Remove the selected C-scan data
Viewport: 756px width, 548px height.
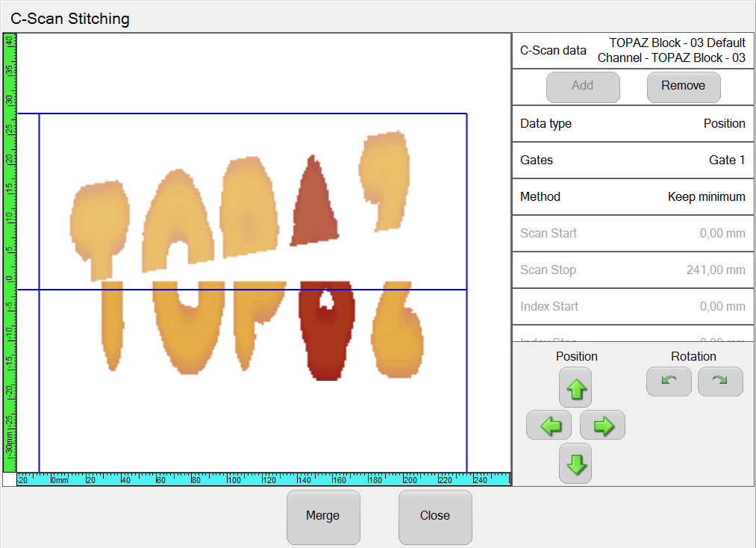684,87
